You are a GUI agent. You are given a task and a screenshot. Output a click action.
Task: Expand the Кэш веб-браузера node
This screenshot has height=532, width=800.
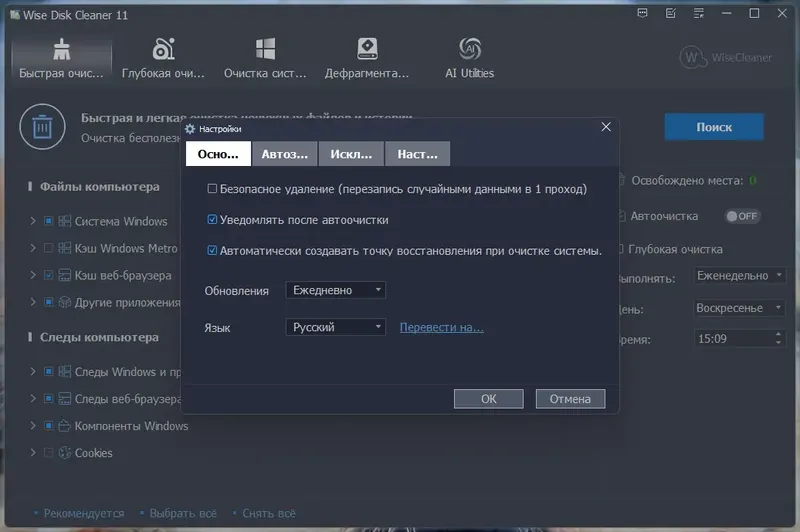(33, 275)
